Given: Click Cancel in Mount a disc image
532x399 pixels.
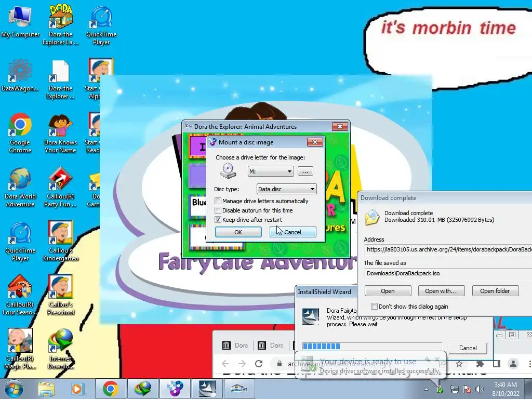Looking at the screenshot, I should pos(293,232).
